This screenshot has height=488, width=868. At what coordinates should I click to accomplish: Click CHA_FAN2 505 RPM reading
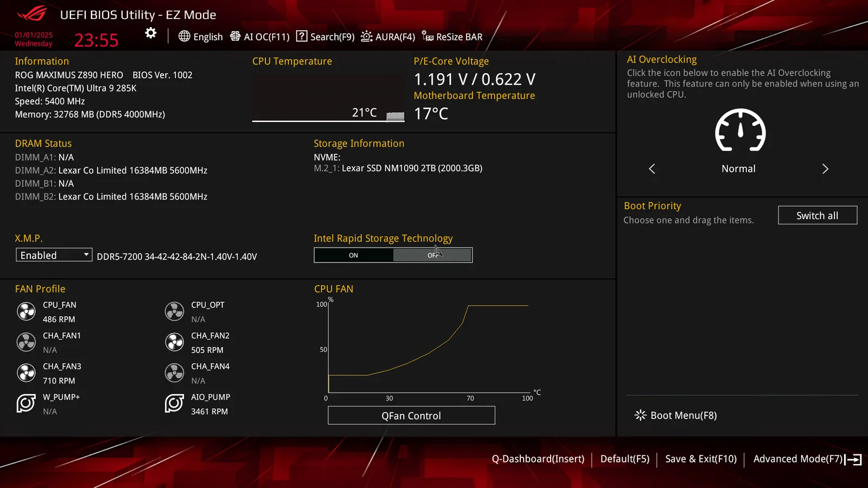[x=207, y=350]
